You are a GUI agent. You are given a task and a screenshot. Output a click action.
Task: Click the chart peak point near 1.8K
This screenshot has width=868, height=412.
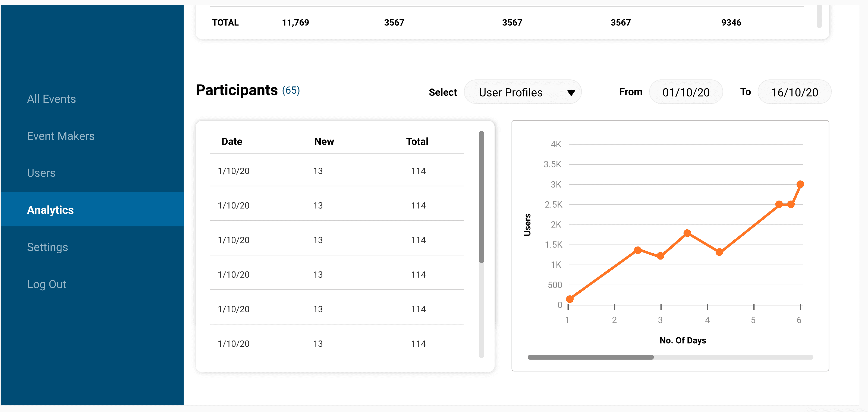687,233
